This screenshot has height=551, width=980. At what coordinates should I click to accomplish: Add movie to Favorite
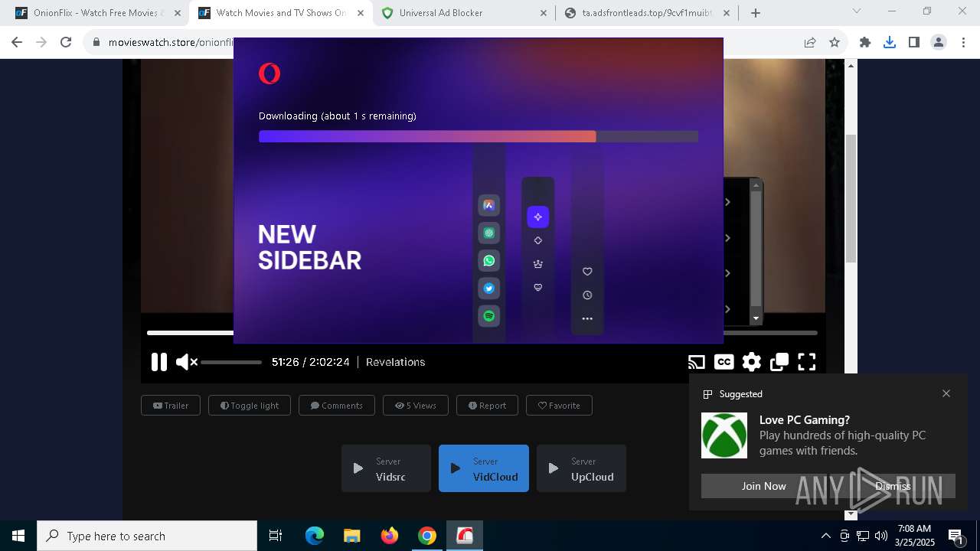[559, 406]
